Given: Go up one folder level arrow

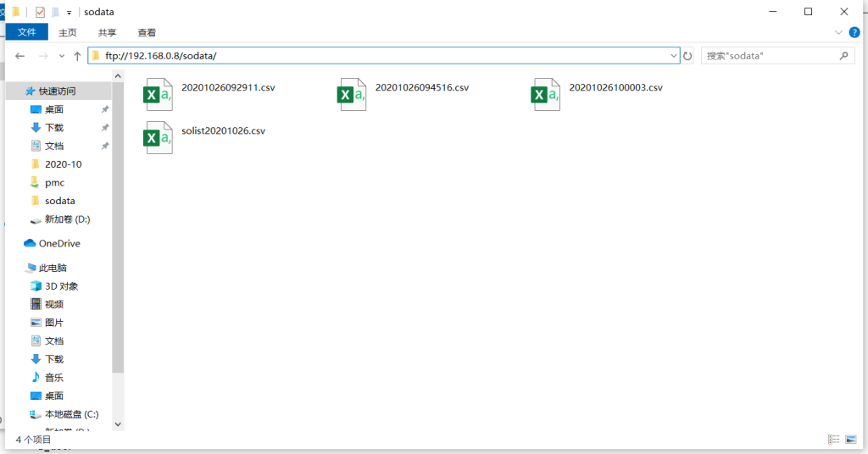Looking at the screenshot, I should pyautogui.click(x=77, y=56).
